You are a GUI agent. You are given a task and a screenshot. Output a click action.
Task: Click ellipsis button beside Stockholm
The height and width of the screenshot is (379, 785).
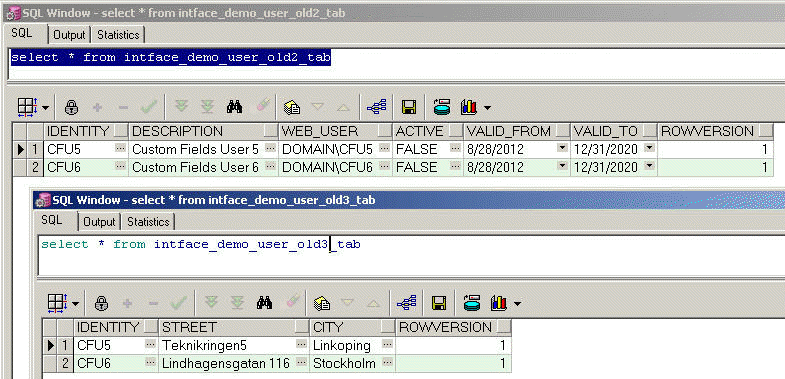pyautogui.click(x=387, y=362)
